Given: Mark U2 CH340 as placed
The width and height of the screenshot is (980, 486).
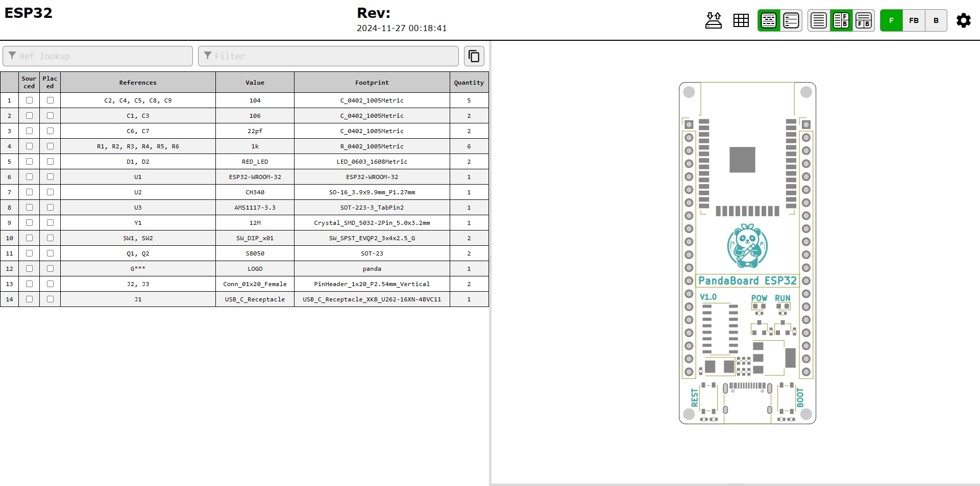Looking at the screenshot, I should point(50,192).
